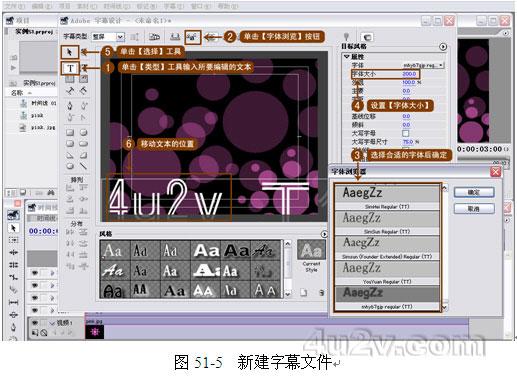The height and width of the screenshot is (379, 517).
Task: Close the 字体浏览器 dialog
Action: pos(495,172)
